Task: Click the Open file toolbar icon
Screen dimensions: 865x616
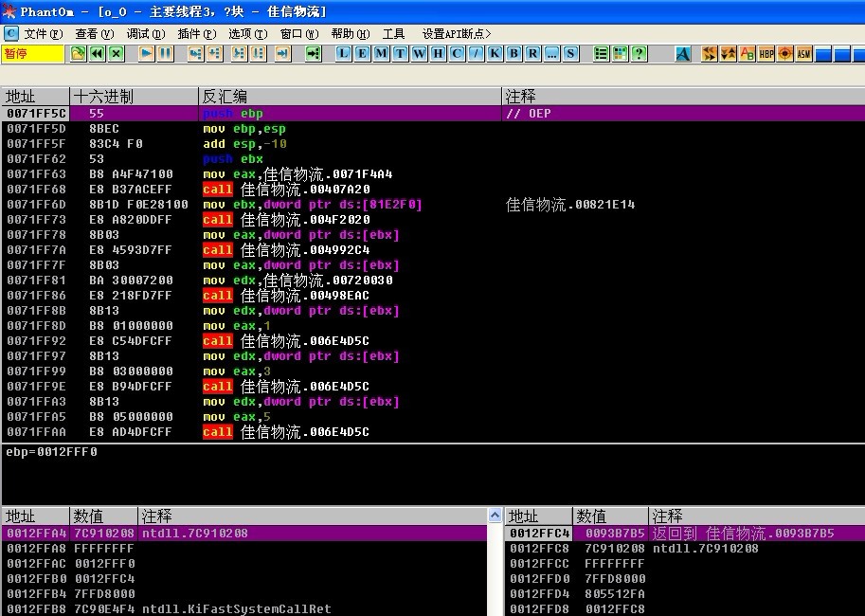Action: pos(79,53)
